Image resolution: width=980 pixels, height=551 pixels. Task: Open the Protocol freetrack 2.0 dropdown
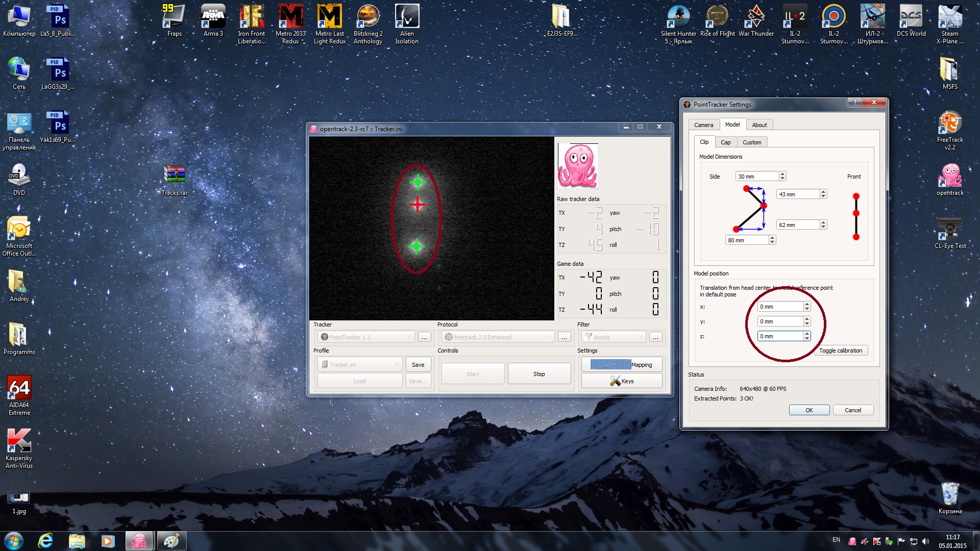[498, 337]
